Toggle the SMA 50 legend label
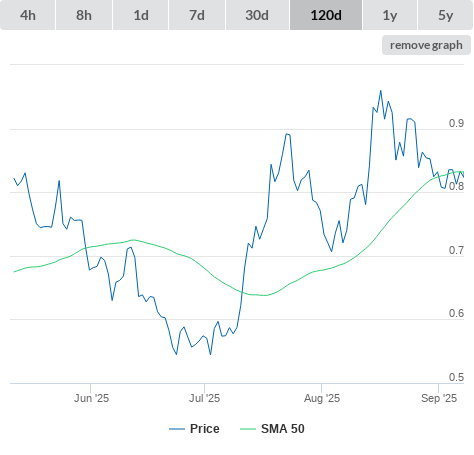The width and height of the screenshot is (474, 455). [283, 429]
